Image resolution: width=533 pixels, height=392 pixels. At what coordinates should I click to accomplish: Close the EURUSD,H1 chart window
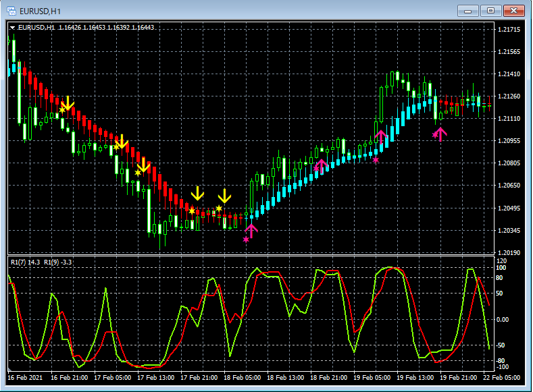(513, 11)
